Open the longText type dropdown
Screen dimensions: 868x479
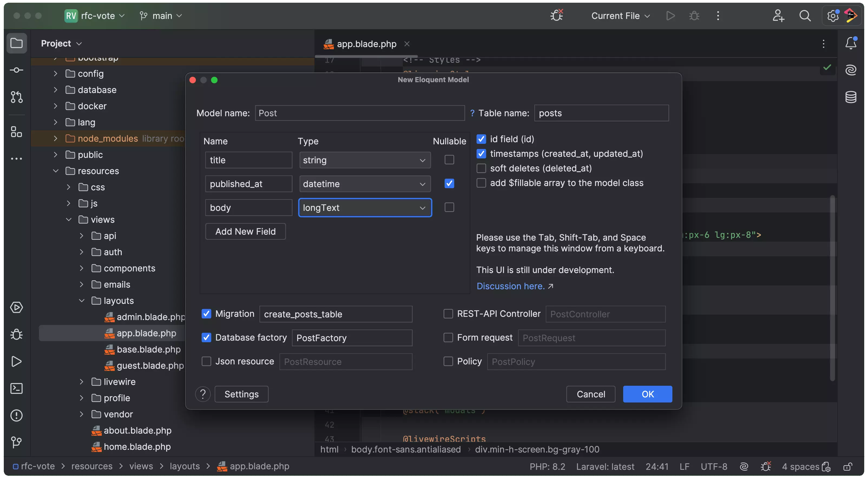pos(365,208)
